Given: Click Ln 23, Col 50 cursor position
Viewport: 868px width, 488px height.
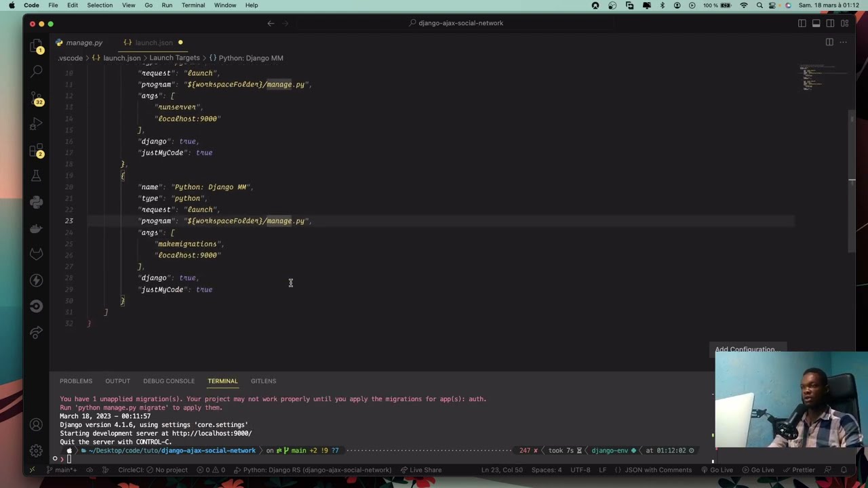Looking at the screenshot, I should point(502,470).
